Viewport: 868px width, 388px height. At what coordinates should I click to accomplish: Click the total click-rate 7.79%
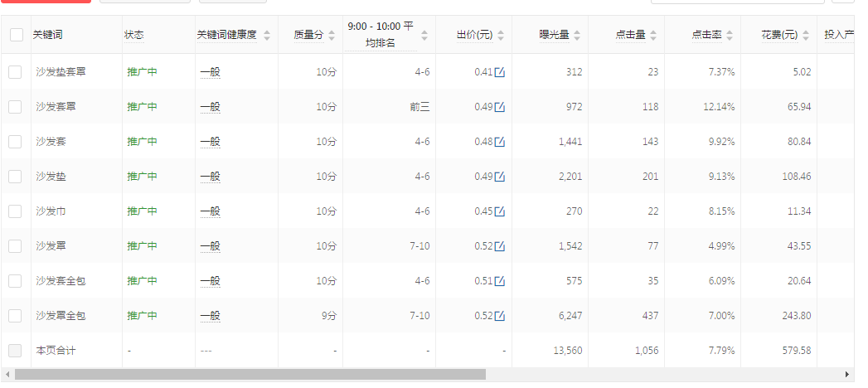click(721, 351)
